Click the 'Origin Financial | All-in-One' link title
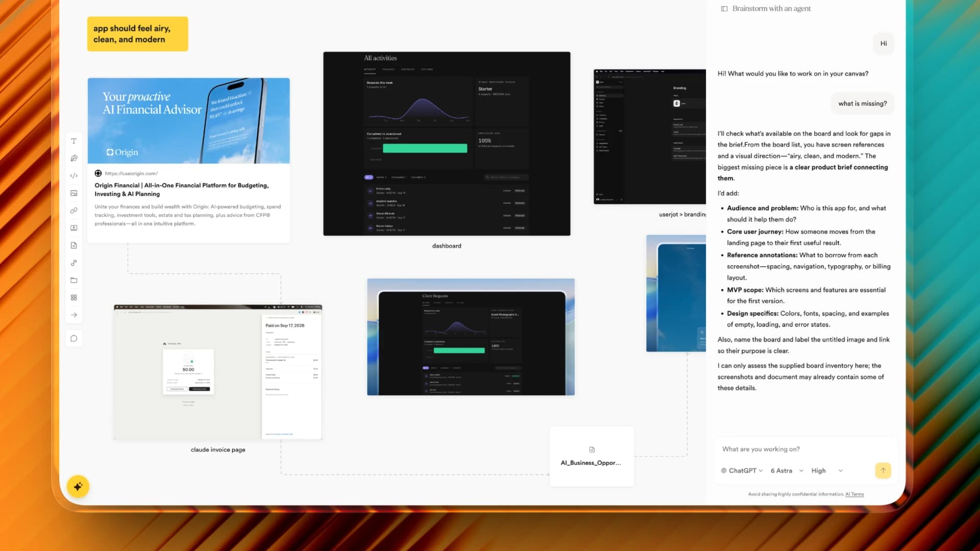 181,189
